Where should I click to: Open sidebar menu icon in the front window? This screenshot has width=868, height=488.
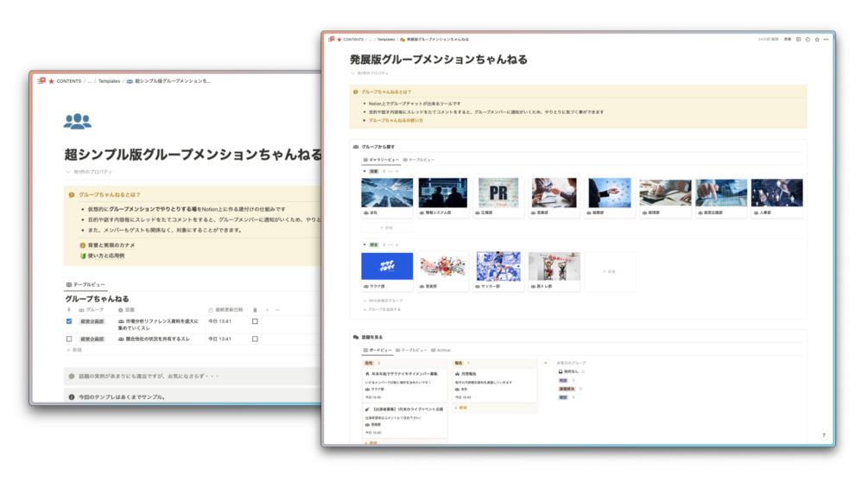coord(331,39)
